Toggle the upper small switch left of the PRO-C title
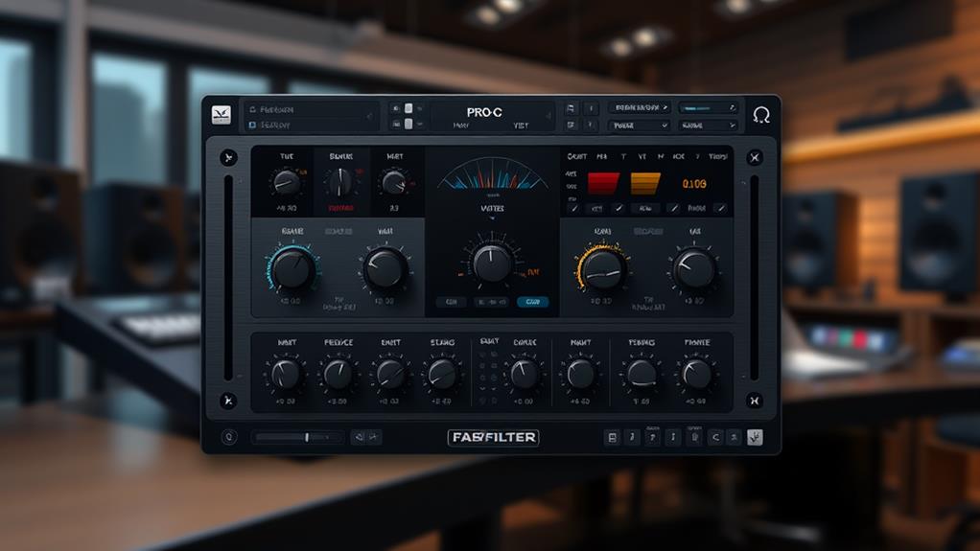The height and width of the screenshot is (551, 980). [408, 108]
